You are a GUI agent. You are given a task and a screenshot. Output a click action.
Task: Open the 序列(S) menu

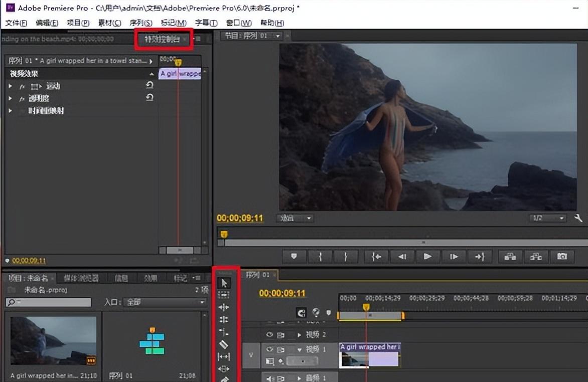[140, 23]
